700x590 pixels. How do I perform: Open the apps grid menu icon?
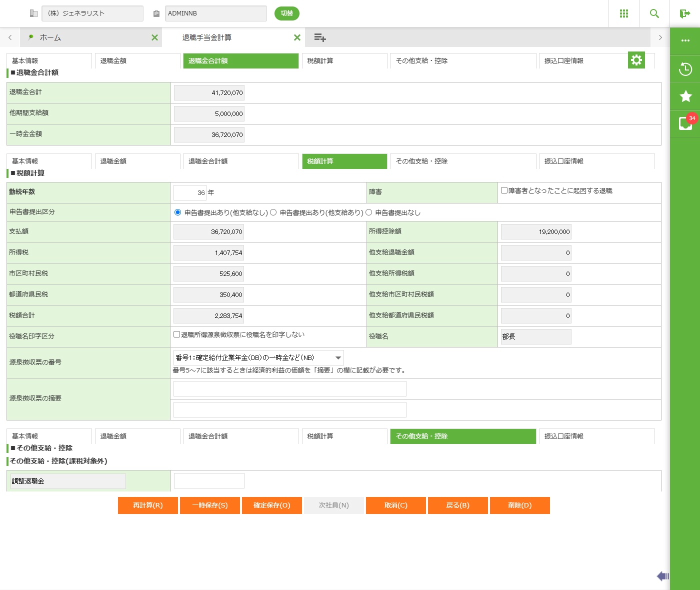[623, 13]
